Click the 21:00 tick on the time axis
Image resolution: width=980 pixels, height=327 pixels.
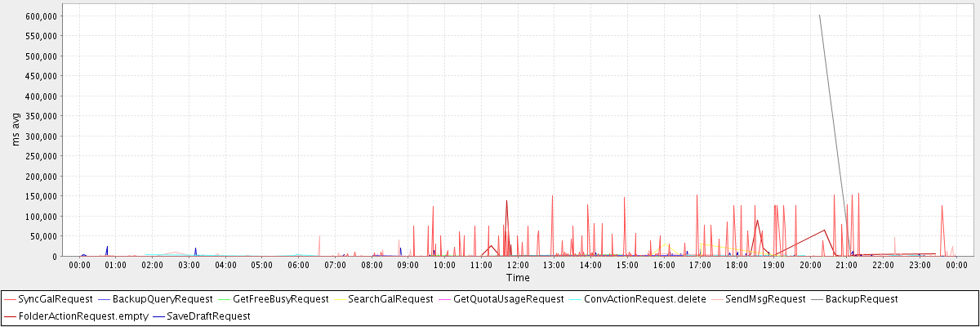(x=846, y=265)
